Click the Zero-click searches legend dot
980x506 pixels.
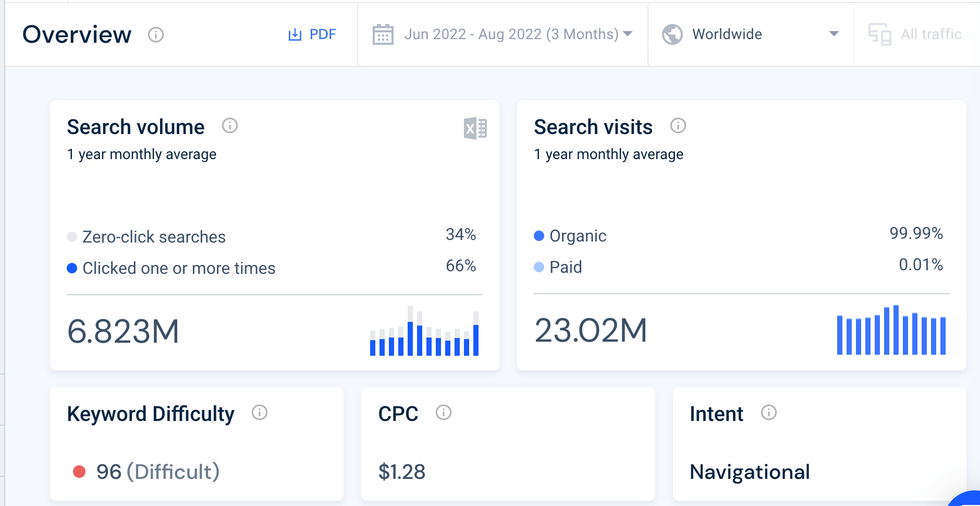(x=72, y=237)
